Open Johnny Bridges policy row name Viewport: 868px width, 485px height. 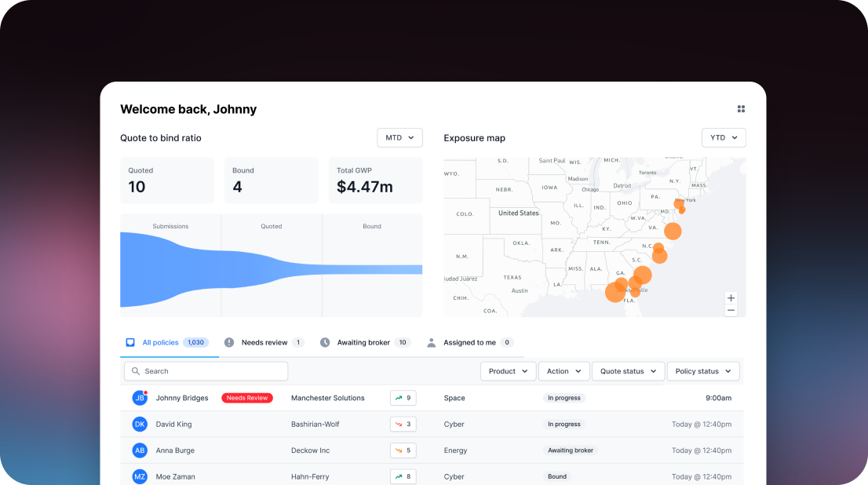pos(182,398)
